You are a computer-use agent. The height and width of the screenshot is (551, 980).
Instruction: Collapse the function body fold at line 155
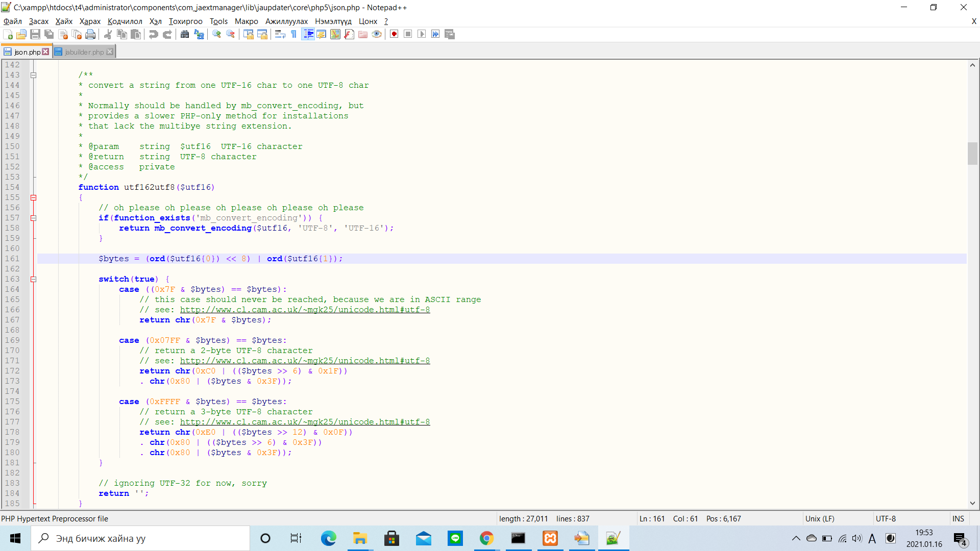coord(34,197)
